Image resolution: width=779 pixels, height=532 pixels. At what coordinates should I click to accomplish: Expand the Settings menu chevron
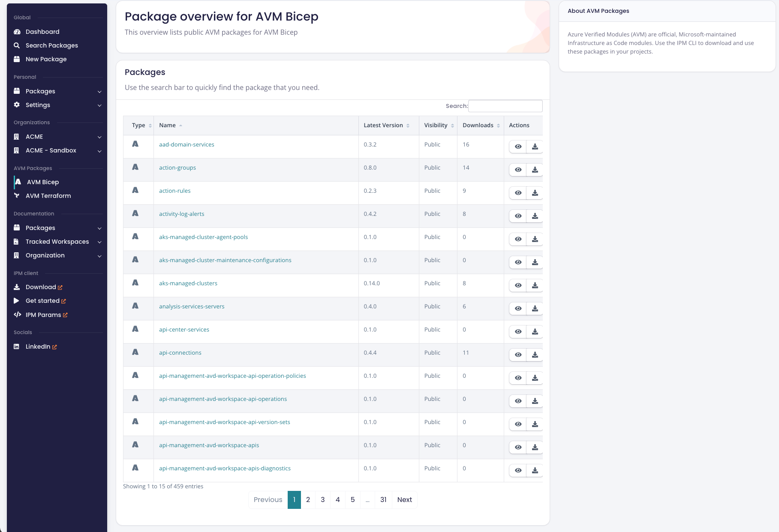[99, 105]
